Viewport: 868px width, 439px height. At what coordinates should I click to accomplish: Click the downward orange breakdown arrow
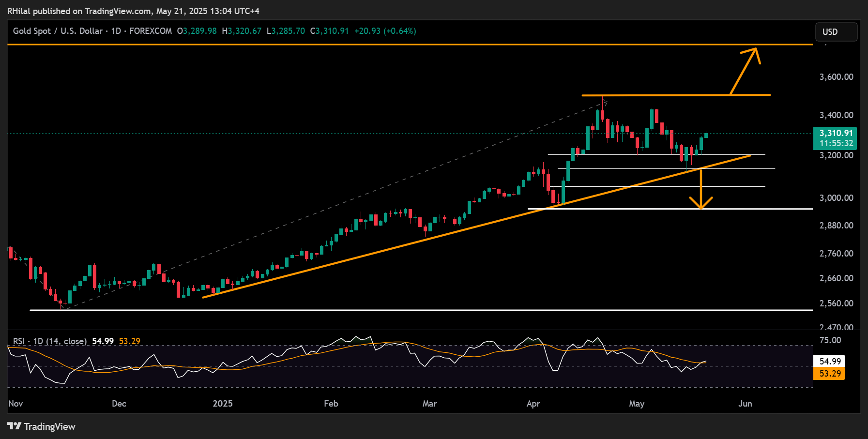tap(701, 190)
